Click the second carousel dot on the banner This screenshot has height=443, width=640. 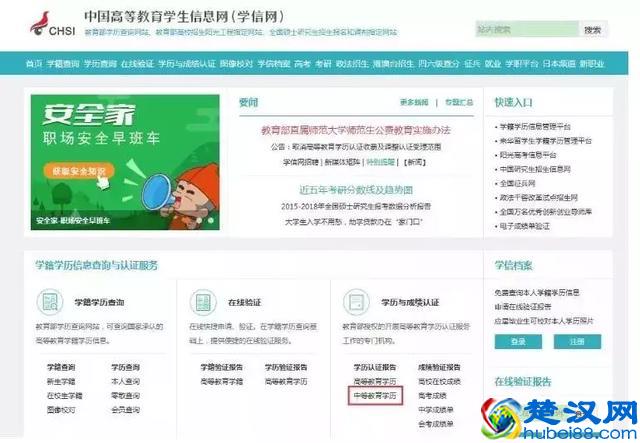[x=211, y=220]
